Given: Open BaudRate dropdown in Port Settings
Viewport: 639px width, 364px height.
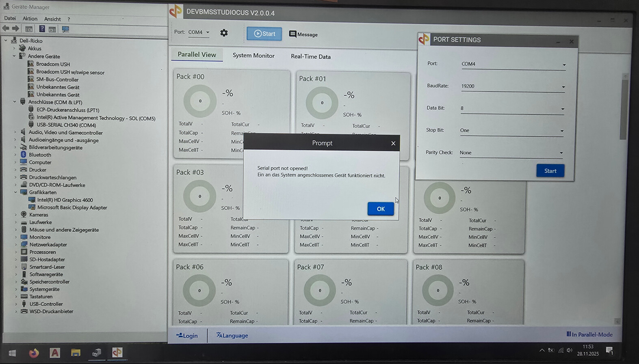Looking at the screenshot, I should (x=563, y=86).
